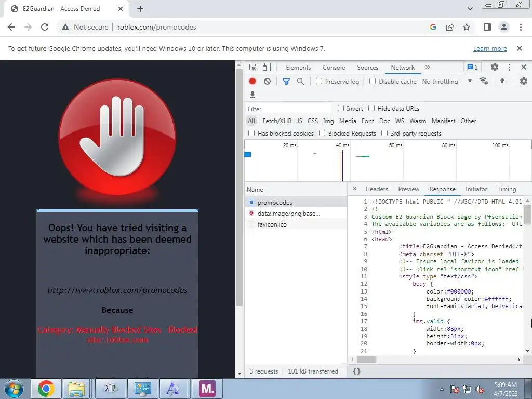Viewport: 532px width, 399px height.
Task: Toggle the Chrome side panel icon
Action: (487, 27)
